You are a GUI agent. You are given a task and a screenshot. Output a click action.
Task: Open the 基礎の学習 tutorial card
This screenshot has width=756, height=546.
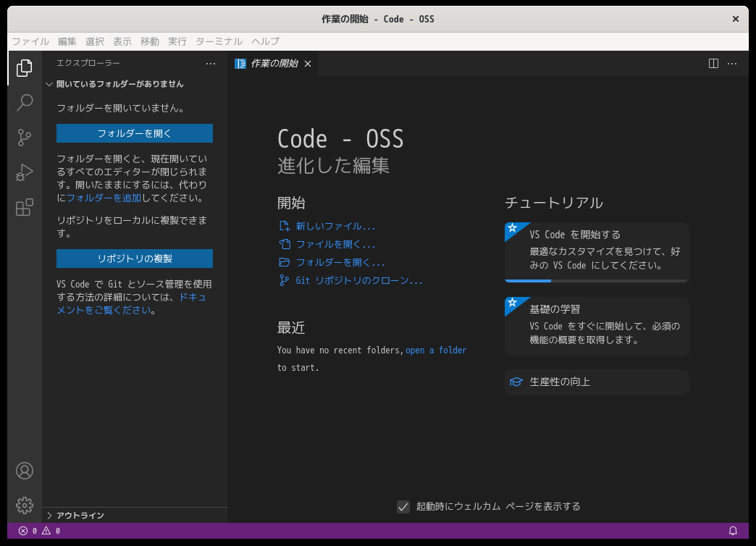[x=597, y=327]
